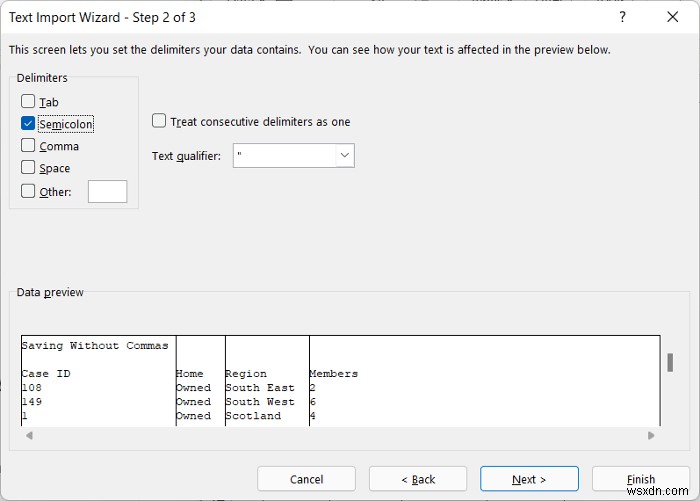Select the Members column in data preview

484,380
